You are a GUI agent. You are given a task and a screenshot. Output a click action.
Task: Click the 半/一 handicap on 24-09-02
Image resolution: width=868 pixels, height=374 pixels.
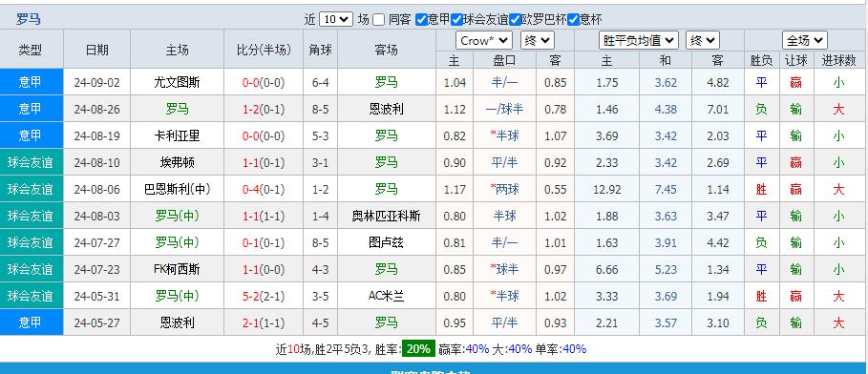coord(504,82)
